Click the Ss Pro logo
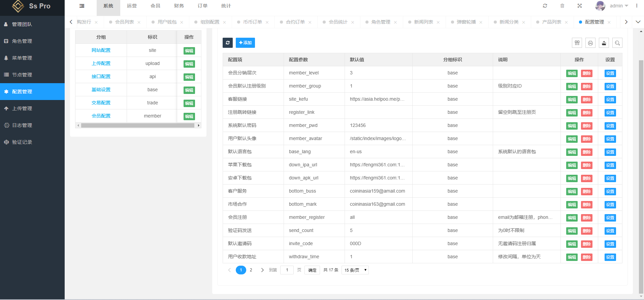 tap(32, 6)
